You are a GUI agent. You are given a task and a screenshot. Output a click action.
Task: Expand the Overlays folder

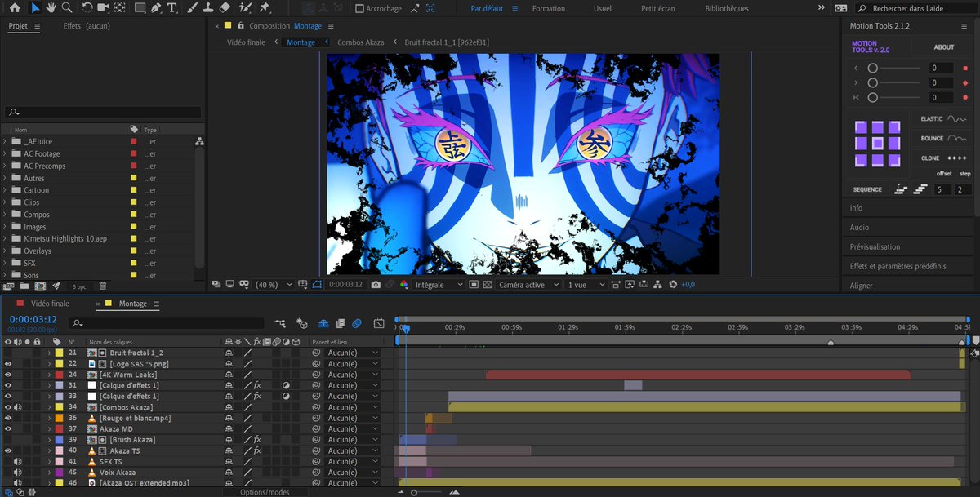tap(6, 251)
